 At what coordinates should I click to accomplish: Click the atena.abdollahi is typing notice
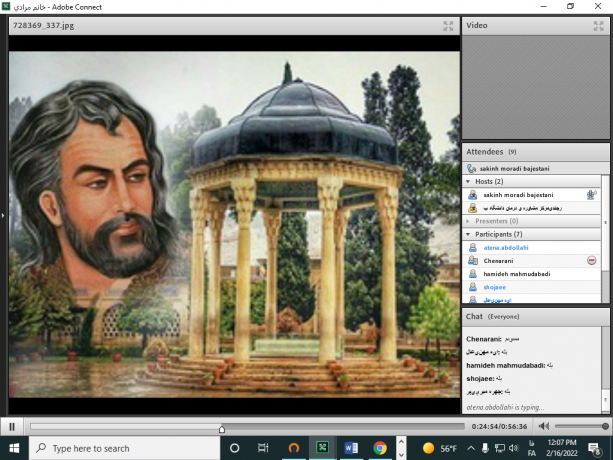pos(505,407)
